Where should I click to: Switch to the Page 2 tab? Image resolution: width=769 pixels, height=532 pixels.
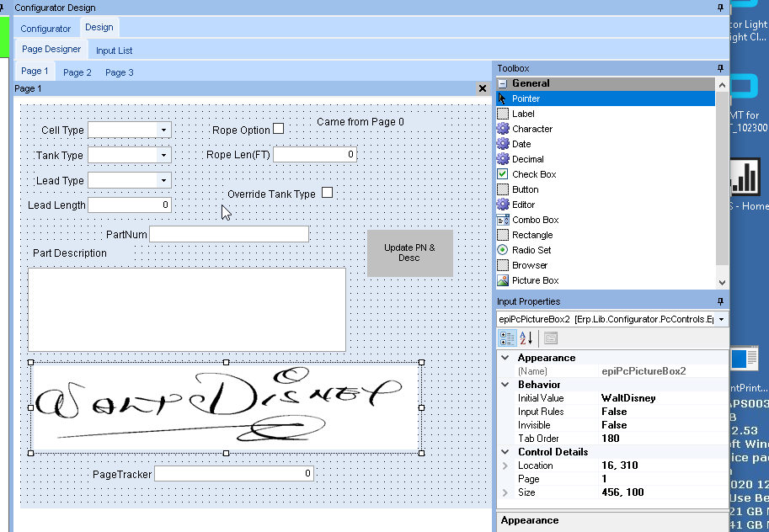click(77, 72)
